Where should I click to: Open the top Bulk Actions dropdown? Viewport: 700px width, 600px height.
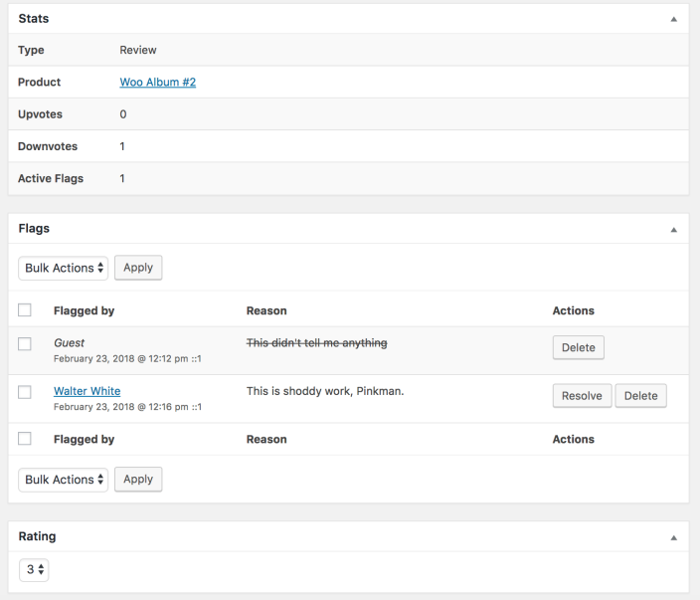[x=63, y=268]
